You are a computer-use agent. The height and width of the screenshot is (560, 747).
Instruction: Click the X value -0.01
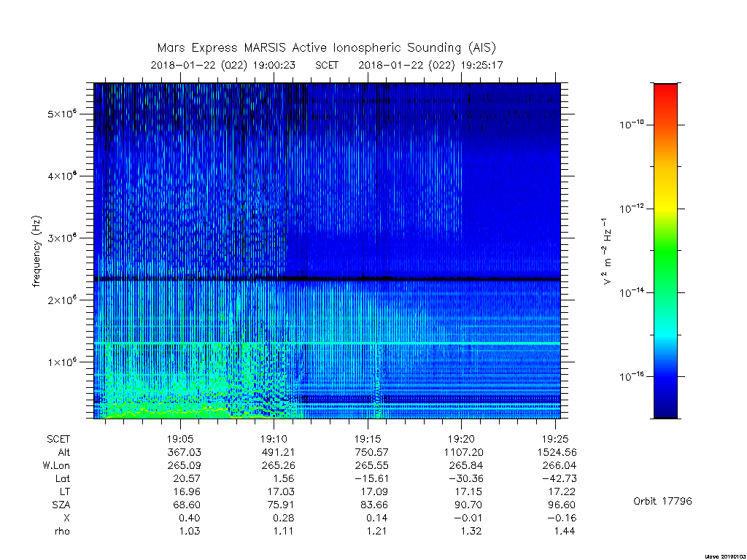point(468,518)
